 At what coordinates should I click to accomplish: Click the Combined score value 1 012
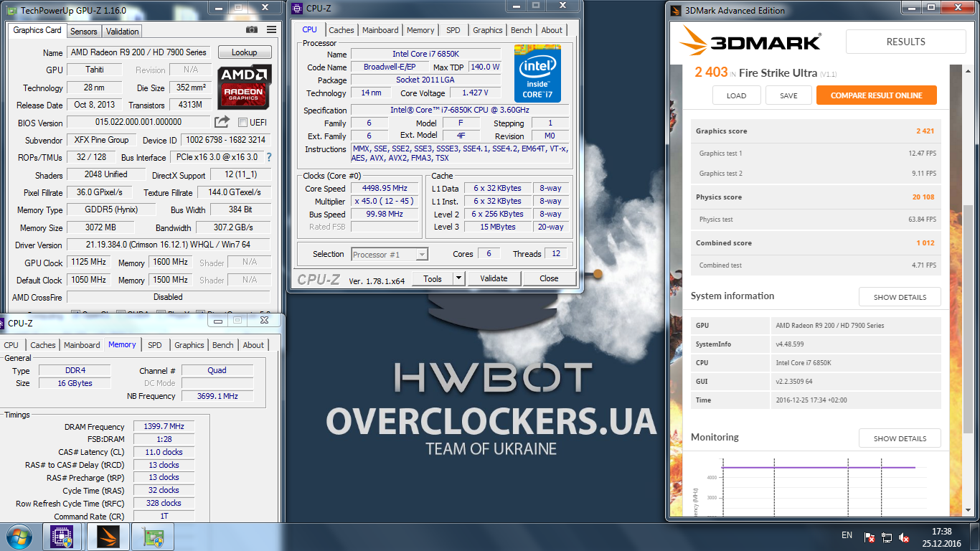pos(925,243)
